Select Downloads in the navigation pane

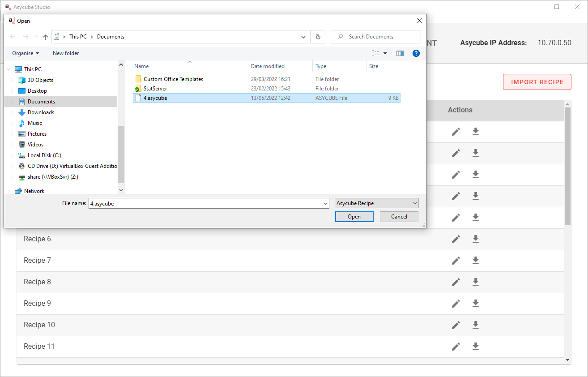pos(41,112)
